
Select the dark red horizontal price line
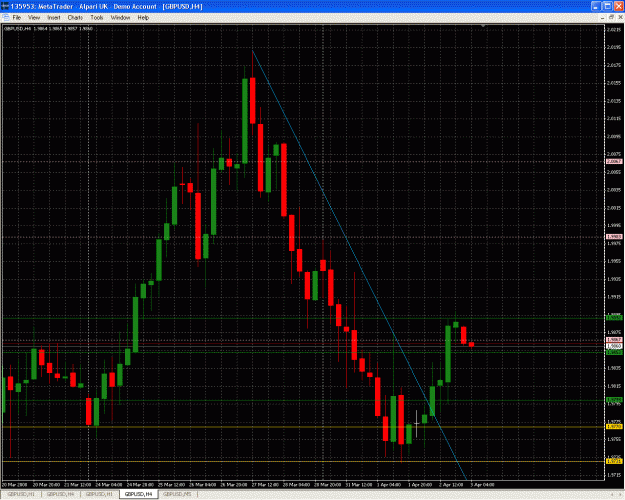pyautogui.click(x=303, y=343)
